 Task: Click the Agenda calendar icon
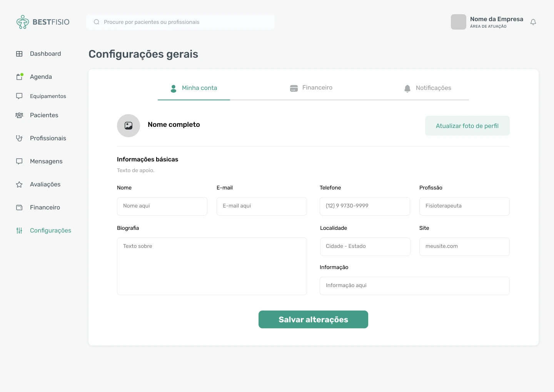19,77
